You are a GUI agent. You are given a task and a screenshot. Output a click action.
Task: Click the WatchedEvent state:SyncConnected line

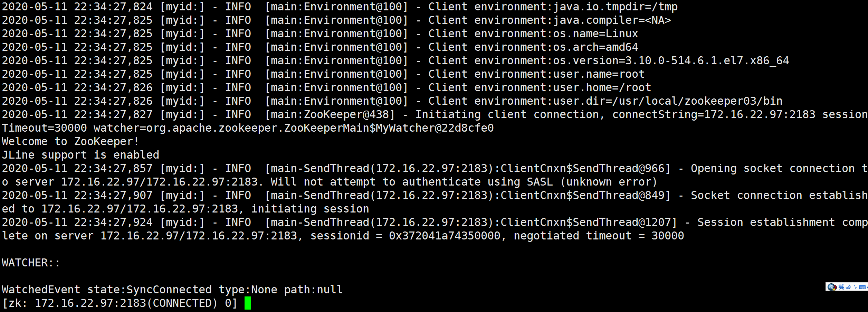[x=172, y=290]
